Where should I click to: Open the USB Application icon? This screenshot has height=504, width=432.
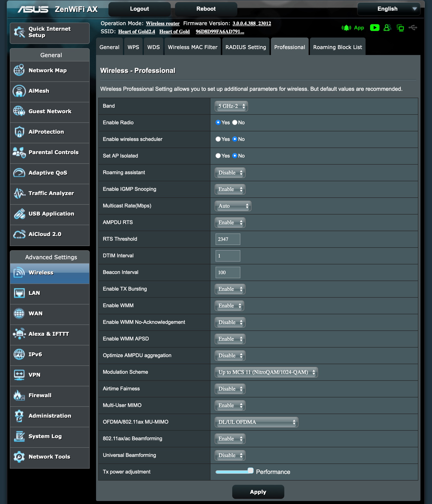click(x=19, y=214)
